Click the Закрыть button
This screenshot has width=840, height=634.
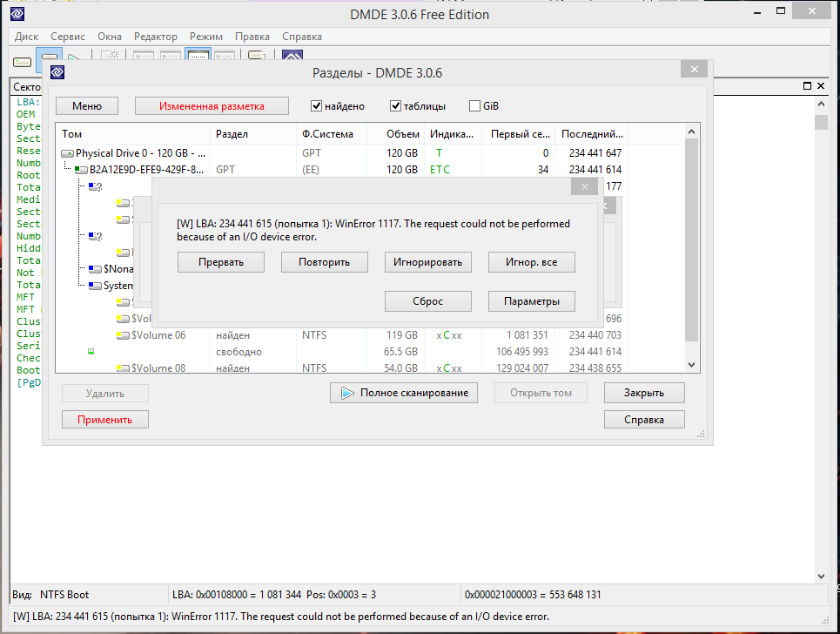pyautogui.click(x=644, y=393)
